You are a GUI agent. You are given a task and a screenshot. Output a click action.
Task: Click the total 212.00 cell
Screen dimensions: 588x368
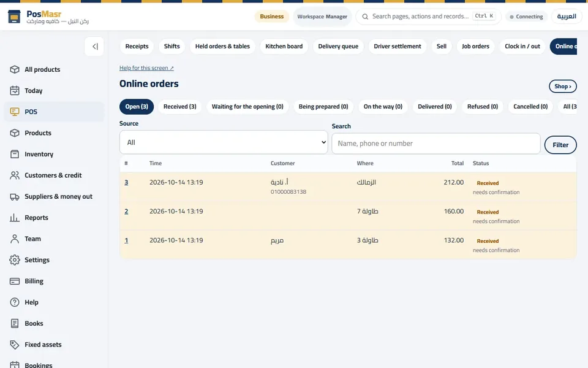(453, 182)
